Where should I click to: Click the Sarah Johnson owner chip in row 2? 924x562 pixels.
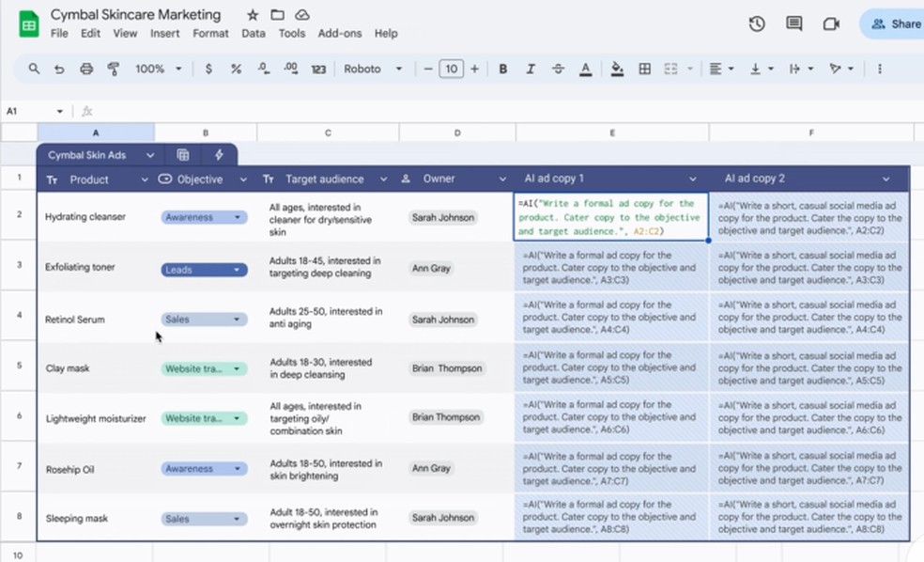(443, 217)
